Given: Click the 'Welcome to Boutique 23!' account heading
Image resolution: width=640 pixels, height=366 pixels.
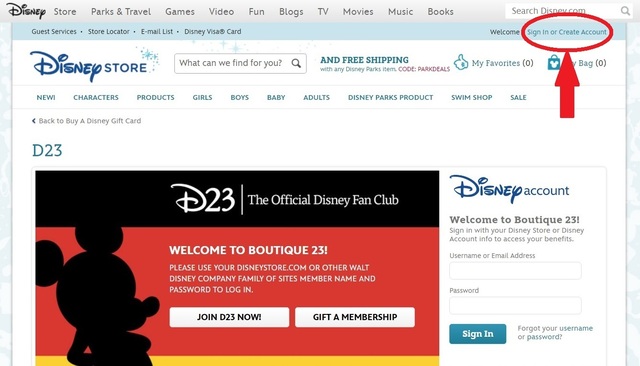Looking at the screenshot, I should click(x=514, y=220).
